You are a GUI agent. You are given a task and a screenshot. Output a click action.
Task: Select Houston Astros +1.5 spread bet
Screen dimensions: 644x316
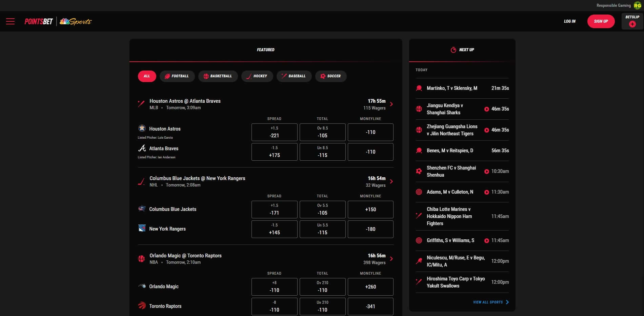(x=274, y=132)
